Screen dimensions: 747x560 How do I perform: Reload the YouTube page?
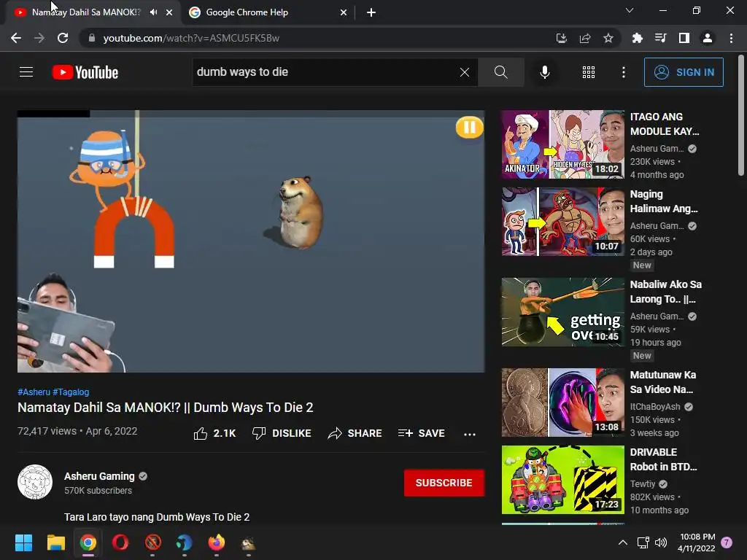click(63, 38)
